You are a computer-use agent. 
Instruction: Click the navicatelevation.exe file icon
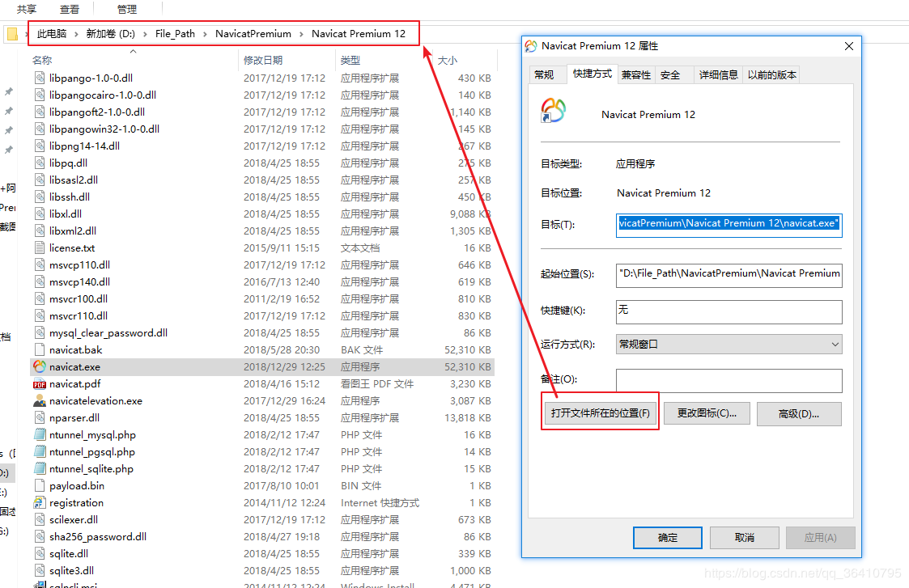(40, 401)
